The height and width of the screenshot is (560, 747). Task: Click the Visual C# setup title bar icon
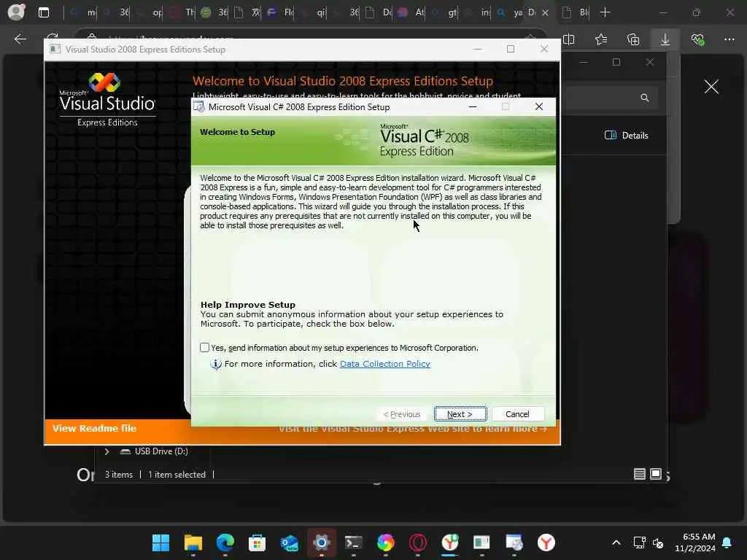pos(199,107)
